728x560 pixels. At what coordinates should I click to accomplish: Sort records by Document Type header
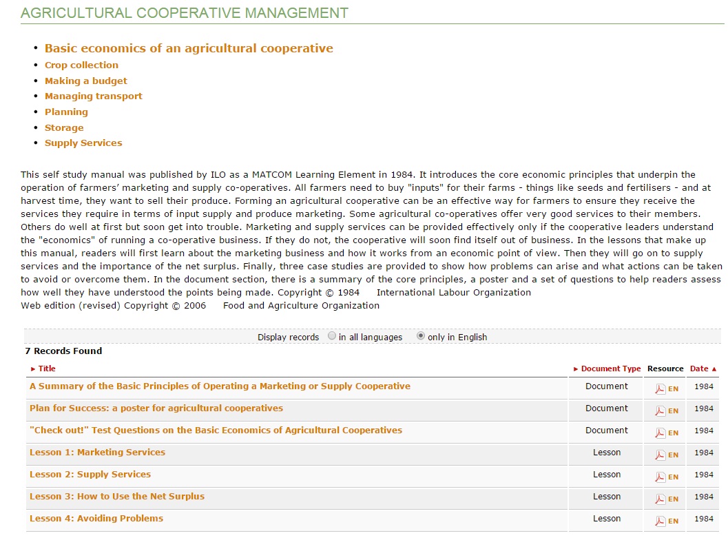tap(610, 369)
